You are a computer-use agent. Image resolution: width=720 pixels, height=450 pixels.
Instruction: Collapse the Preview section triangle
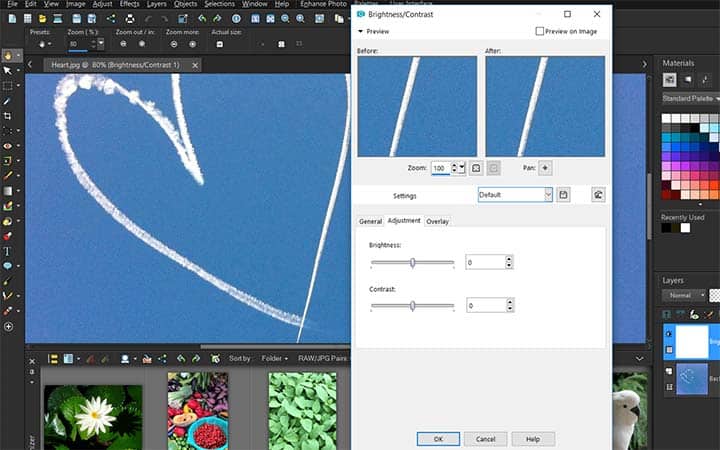point(360,31)
